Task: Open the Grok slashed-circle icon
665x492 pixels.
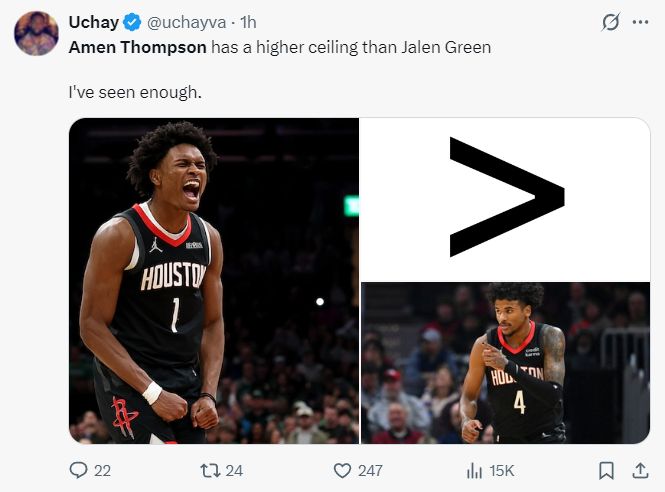Action: click(607, 22)
